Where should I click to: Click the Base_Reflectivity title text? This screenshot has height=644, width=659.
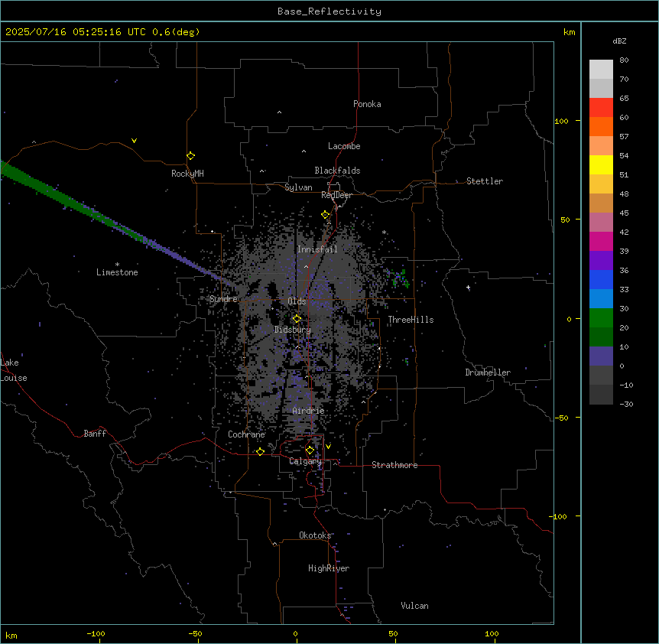click(329, 11)
